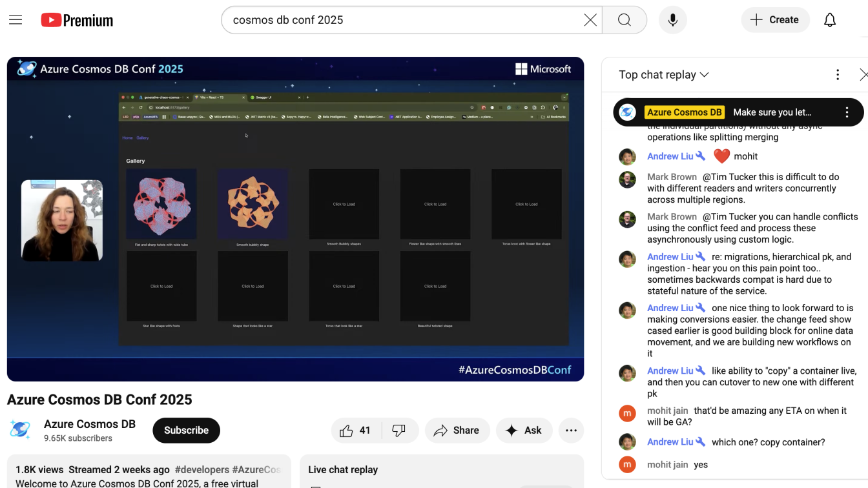Open the Ask sparkle feature below the video
868x488 pixels.
tap(524, 430)
